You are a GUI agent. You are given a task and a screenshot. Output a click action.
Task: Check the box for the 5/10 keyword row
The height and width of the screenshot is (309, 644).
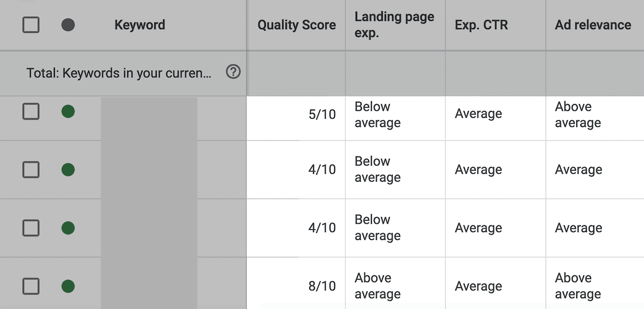(x=31, y=112)
